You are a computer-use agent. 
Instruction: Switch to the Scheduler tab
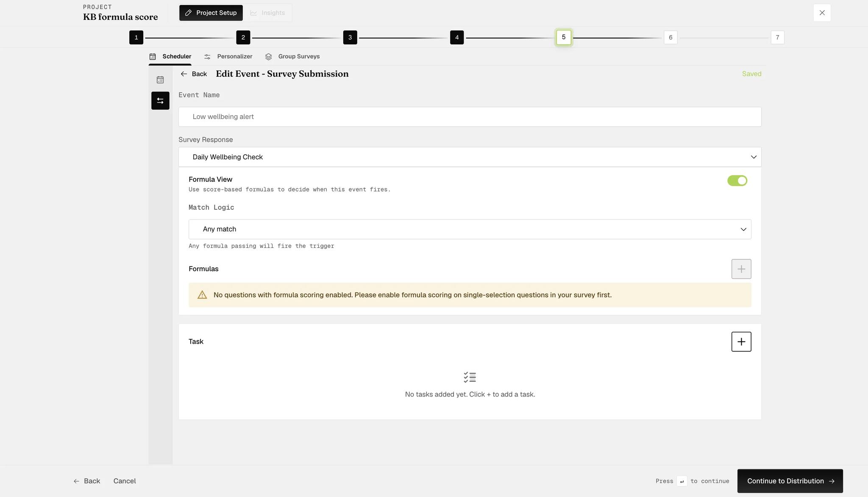click(170, 56)
